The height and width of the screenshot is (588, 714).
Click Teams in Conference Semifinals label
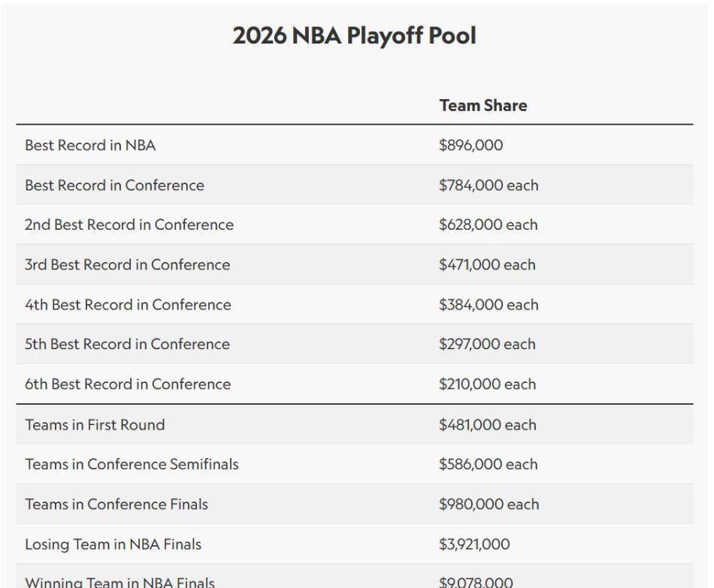pos(132,464)
